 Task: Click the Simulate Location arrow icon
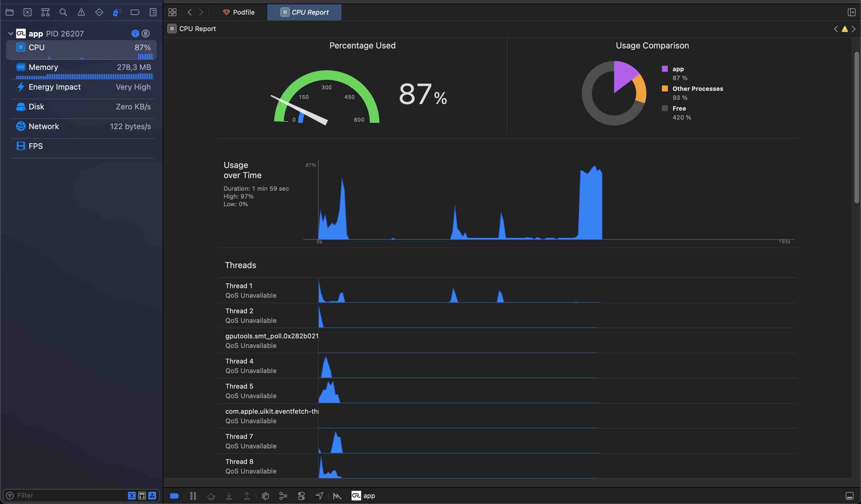pyautogui.click(x=319, y=495)
